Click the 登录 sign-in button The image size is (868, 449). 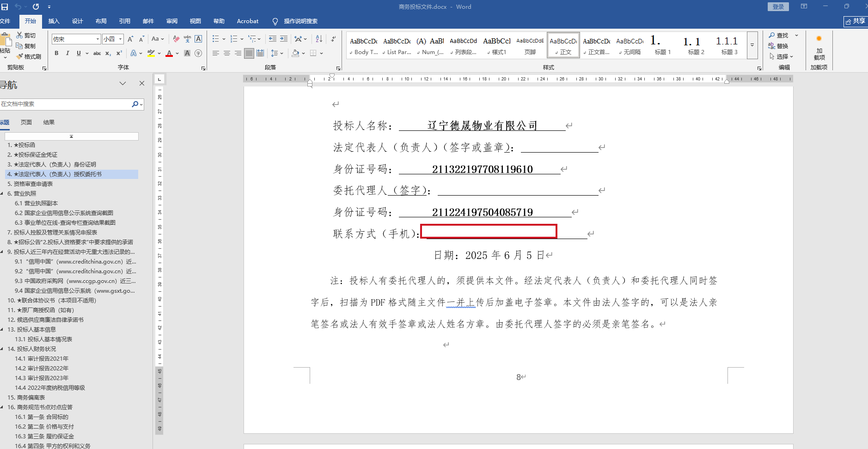(x=778, y=6)
